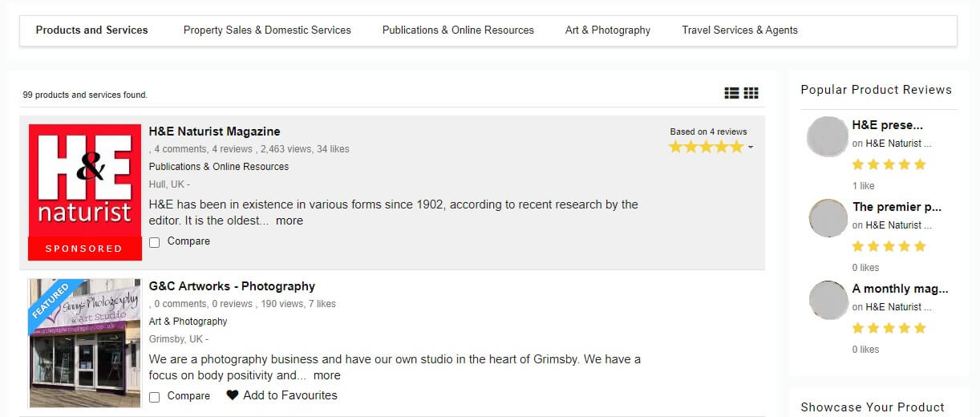Viewport: 980px width, 417px height.
Task: Click star rating under 'A monthly mag...' review
Action: [x=889, y=328]
